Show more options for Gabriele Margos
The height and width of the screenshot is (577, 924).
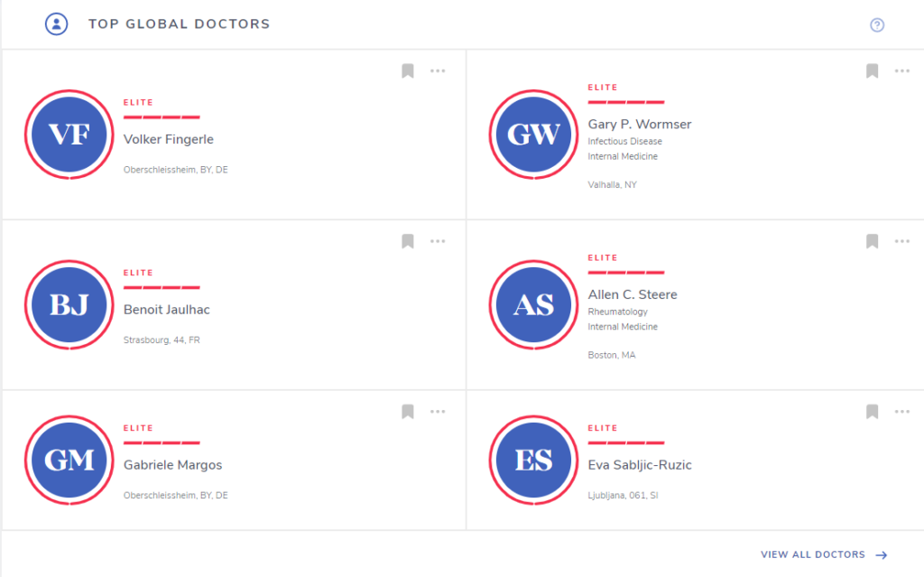438,412
